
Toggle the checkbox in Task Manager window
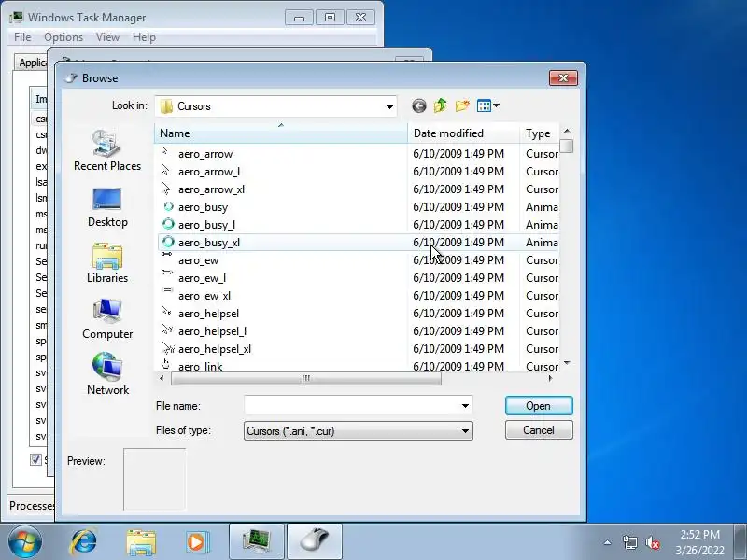click(x=35, y=459)
